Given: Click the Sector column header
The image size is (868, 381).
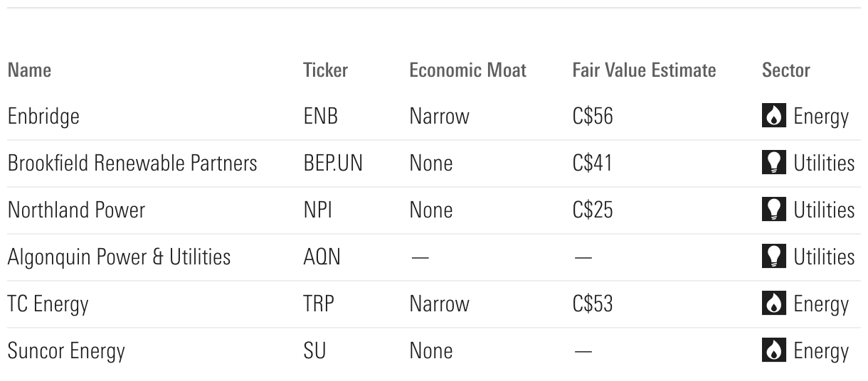Looking at the screenshot, I should pos(785,70).
